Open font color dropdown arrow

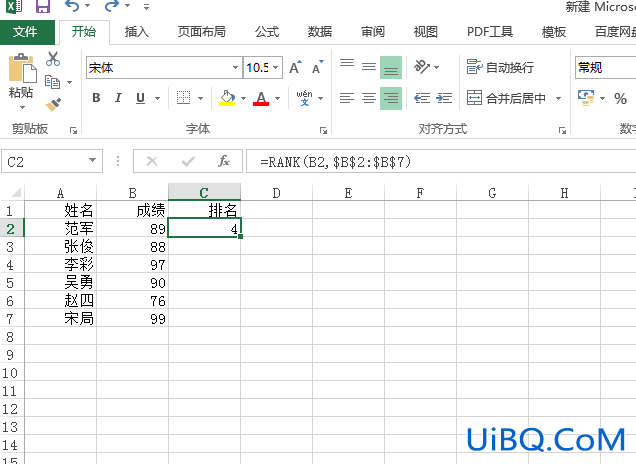pos(277,98)
